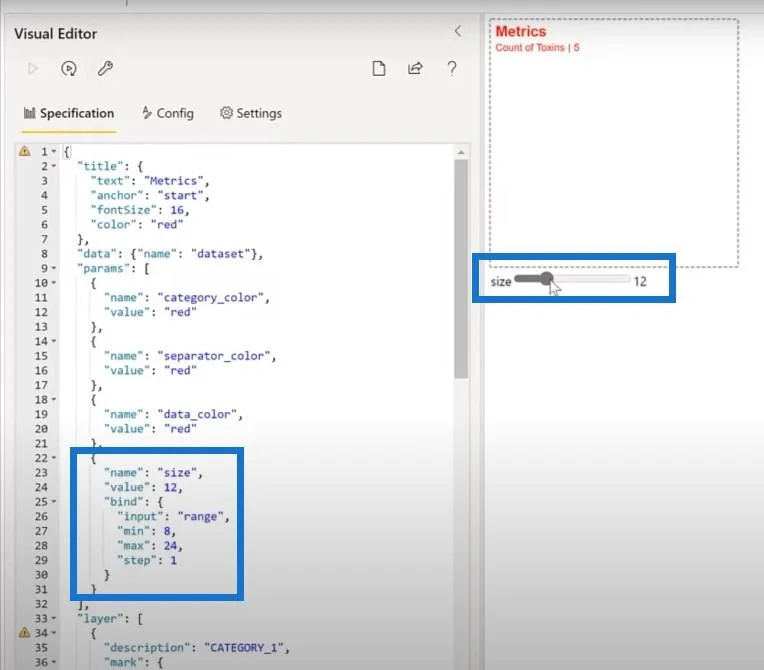Click the "input": "range" code line

(x=173, y=517)
